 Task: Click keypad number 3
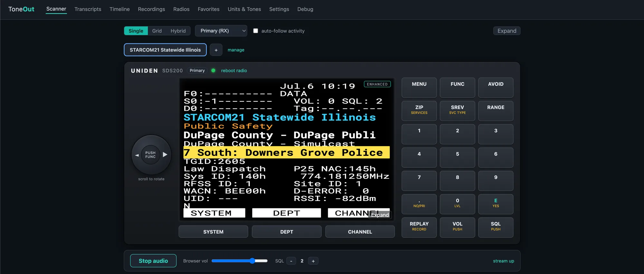(x=496, y=134)
